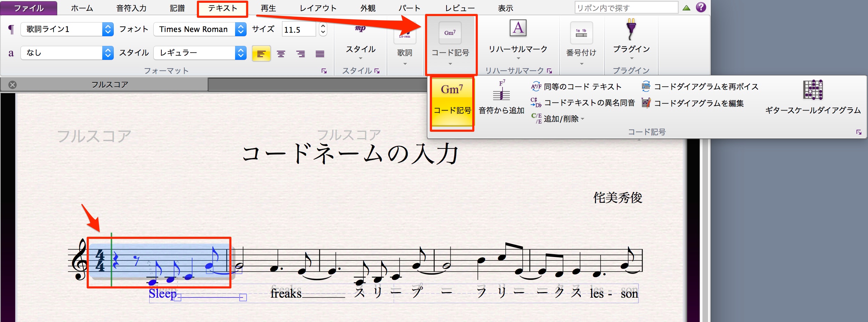Click the リボン内で探す search field
868x322 pixels.
coord(626,8)
